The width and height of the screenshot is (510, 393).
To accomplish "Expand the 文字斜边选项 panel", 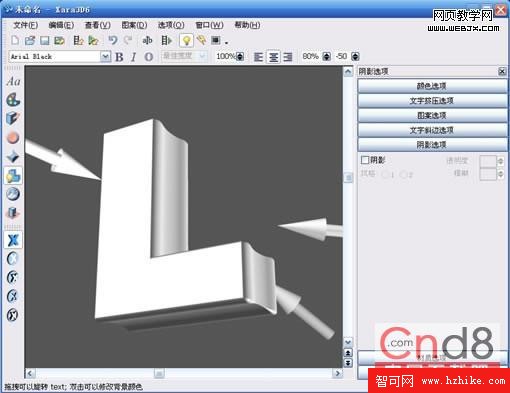I will point(432,130).
